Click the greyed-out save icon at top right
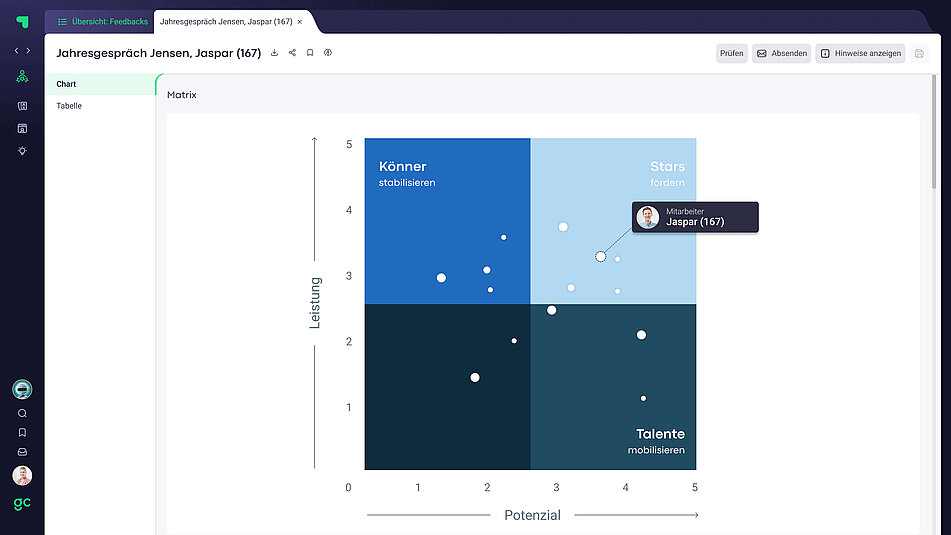The image size is (951, 535). [920, 54]
